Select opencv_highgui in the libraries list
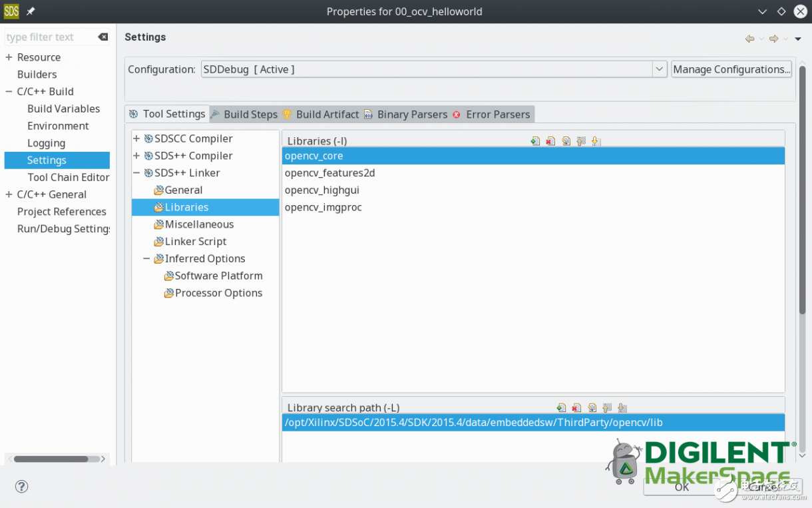This screenshot has width=812, height=508. 322,190
